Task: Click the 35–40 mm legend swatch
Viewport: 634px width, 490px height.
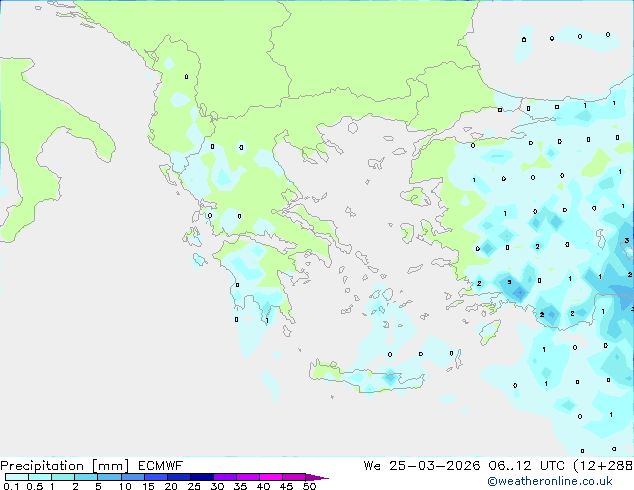Action: click(x=247, y=477)
